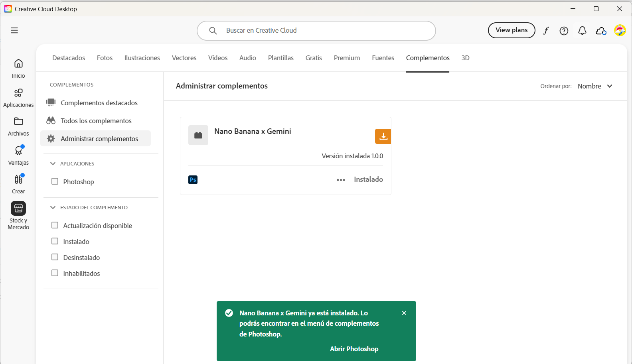Viewport: 632px width, 364px height.
Task: Click the orange download update icon
Action: tap(383, 136)
